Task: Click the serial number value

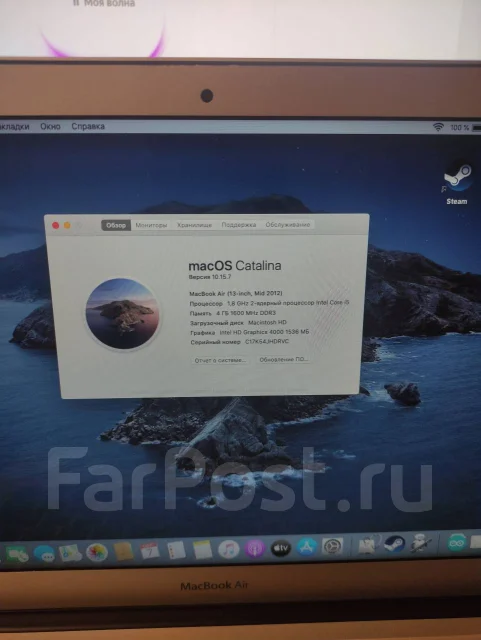Action: [267, 342]
